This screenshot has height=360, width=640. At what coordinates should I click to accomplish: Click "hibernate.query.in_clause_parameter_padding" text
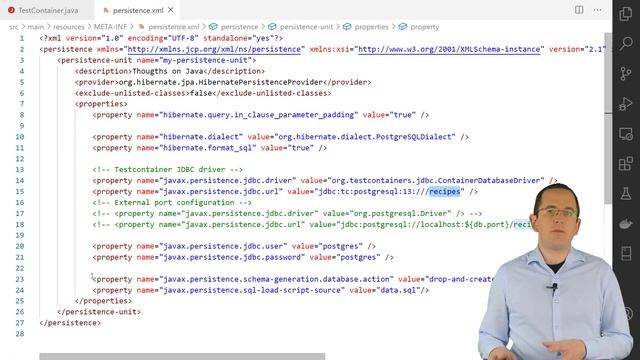tap(258, 115)
